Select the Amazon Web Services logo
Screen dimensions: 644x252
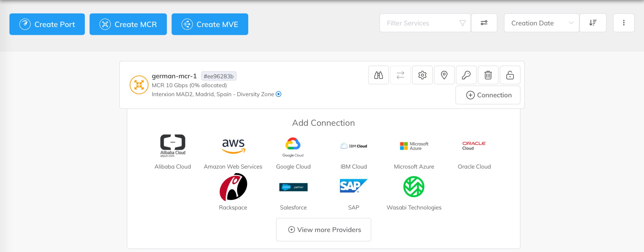[233, 146]
